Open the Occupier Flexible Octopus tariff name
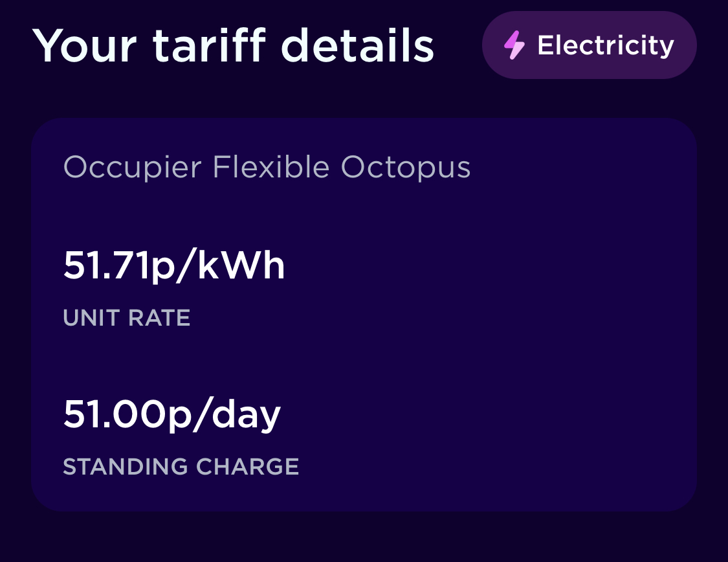 coord(267,168)
